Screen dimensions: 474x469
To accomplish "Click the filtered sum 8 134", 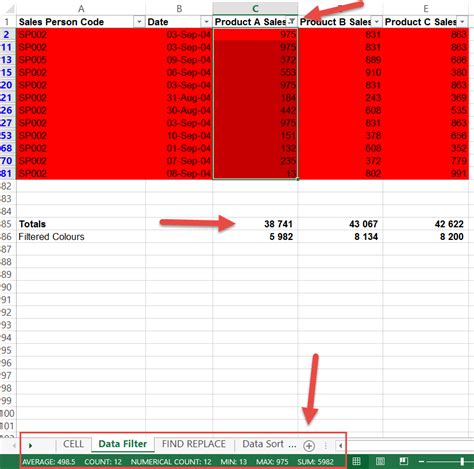I will point(340,237).
